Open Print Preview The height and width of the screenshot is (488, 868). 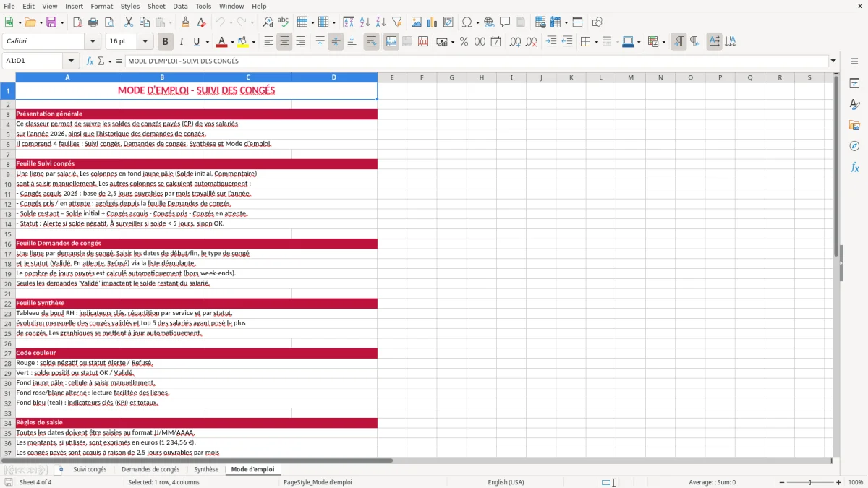pos(109,22)
